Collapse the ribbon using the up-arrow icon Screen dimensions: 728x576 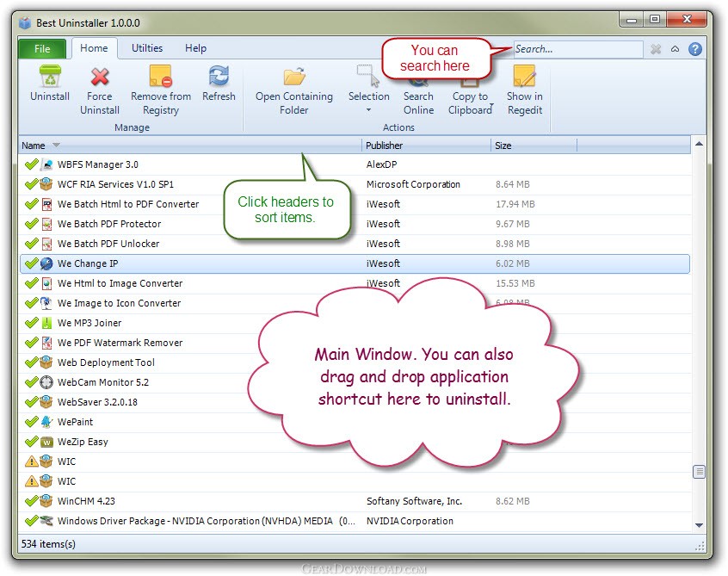(675, 49)
